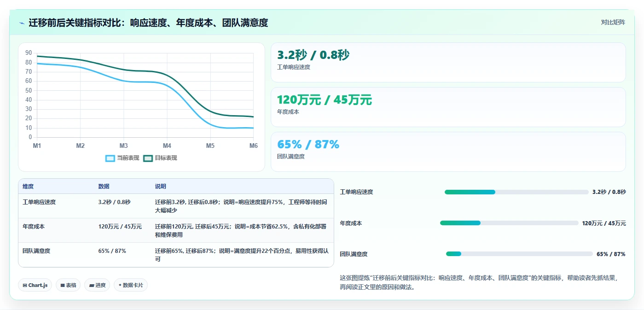Click the 进度 chip icon

92,286
